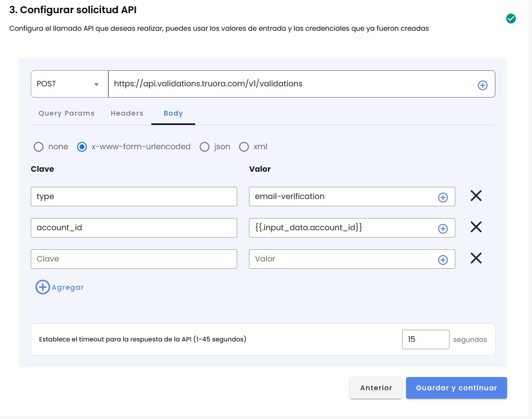Viewport: 532px width, 419px height.
Task: Remove the type row with its X icon
Action: point(476,196)
